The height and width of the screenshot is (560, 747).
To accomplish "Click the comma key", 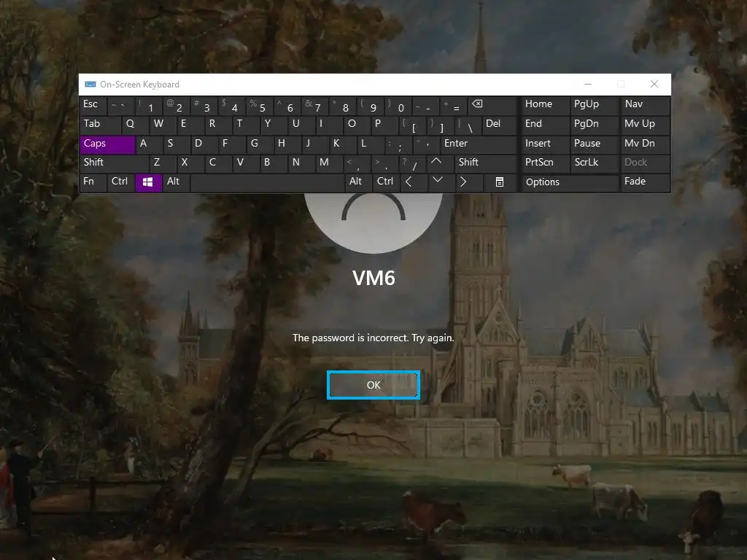I will point(356,163).
